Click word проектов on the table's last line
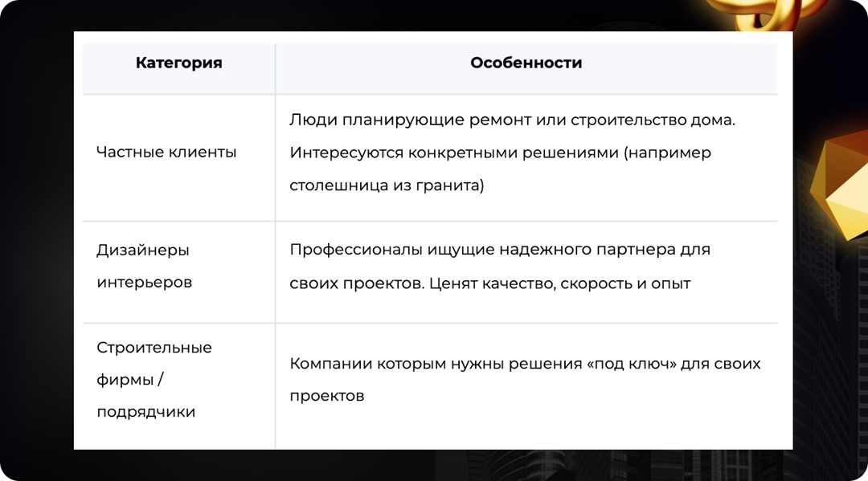 point(326,396)
